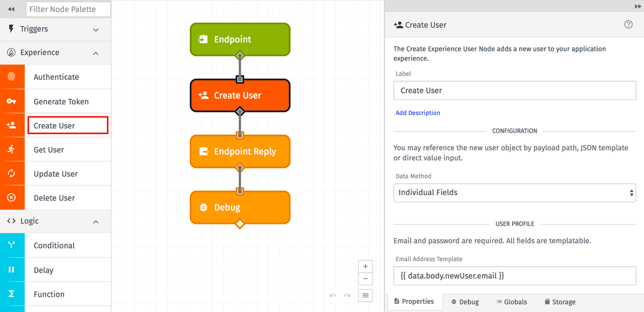
Task: Click the Filter Node Palette search field
Action: pos(68,9)
